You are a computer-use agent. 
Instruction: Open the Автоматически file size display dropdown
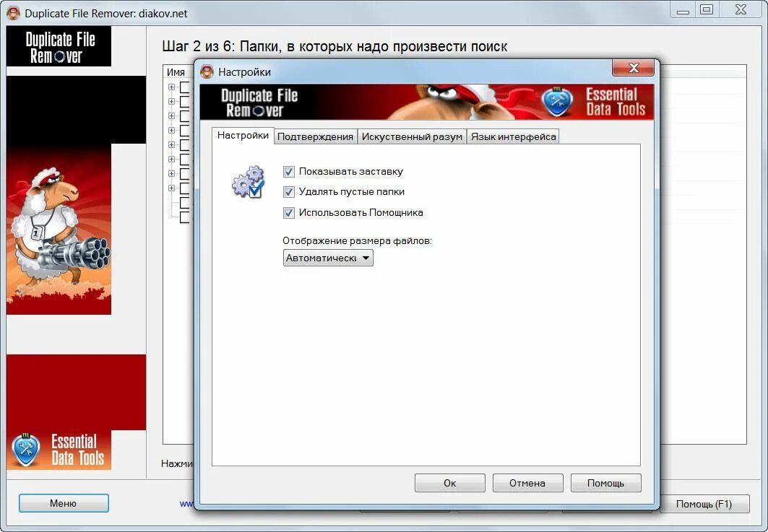pos(328,258)
